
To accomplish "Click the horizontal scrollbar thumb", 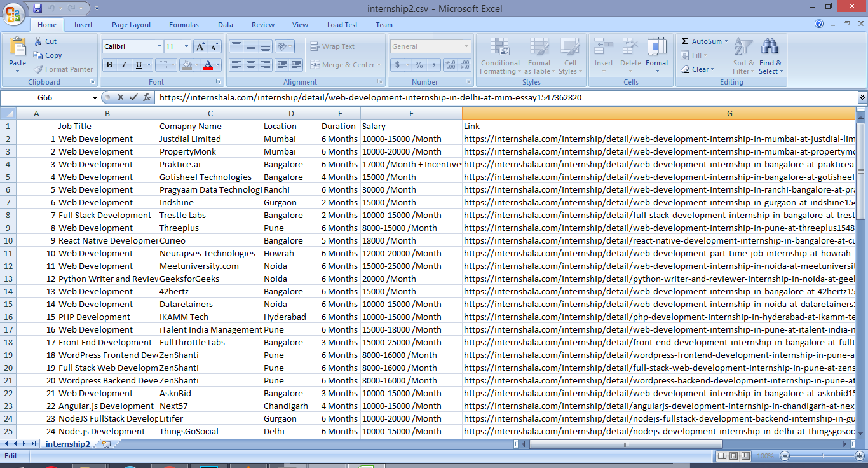I will [626, 444].
